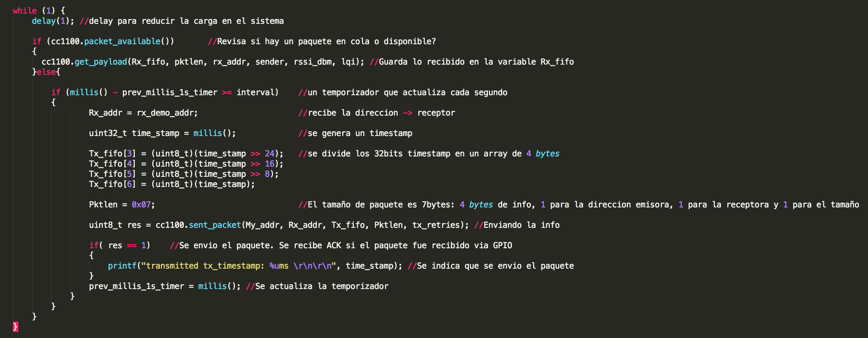
Task: Click the 'while' keyword at top
Action: tap(24, 11)
